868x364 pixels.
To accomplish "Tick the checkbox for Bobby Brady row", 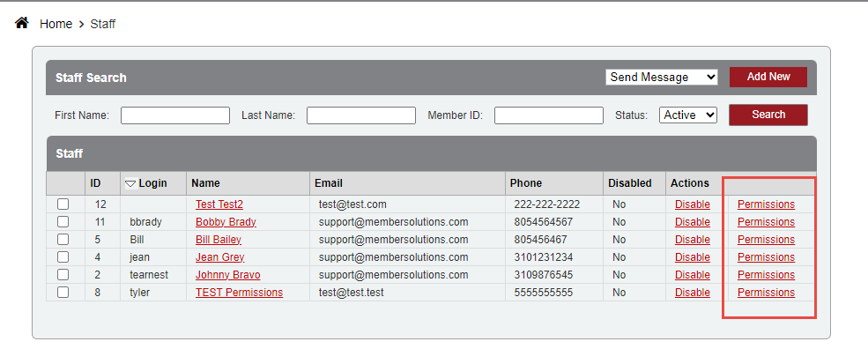I will coord(63,221).
